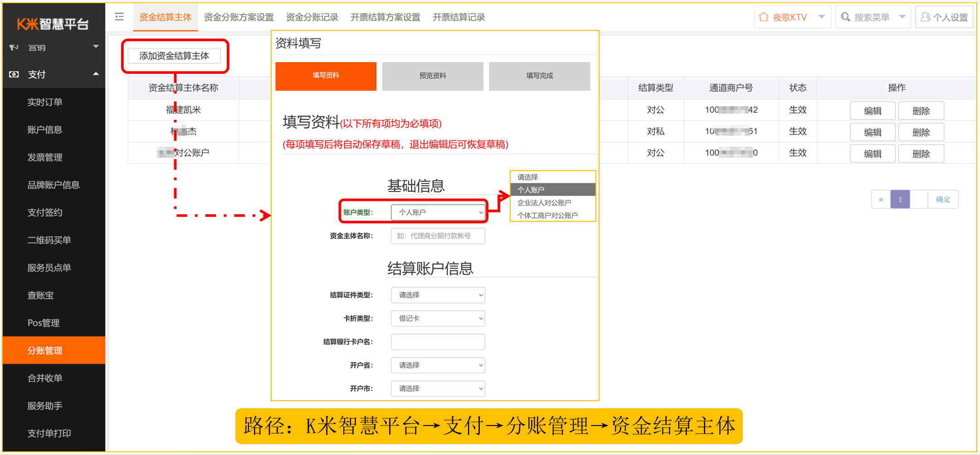Toggle the sidebar collapse hamburger icon
980x455 pixels.
click(119, 17)
